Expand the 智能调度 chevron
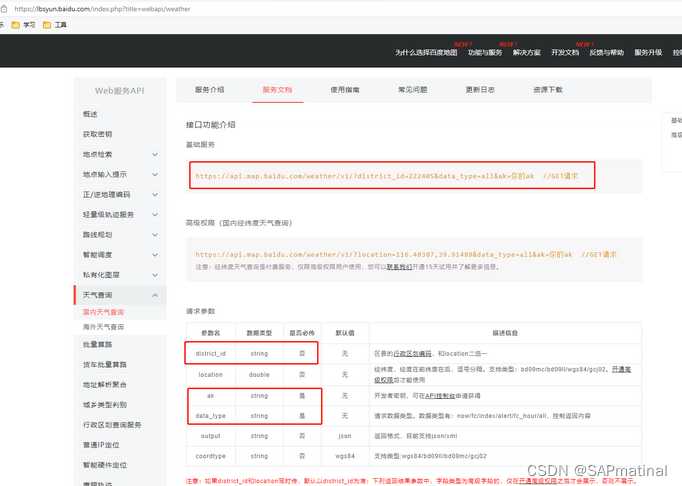Viewport: 682px width, 486px height. [x=155, y=255]
